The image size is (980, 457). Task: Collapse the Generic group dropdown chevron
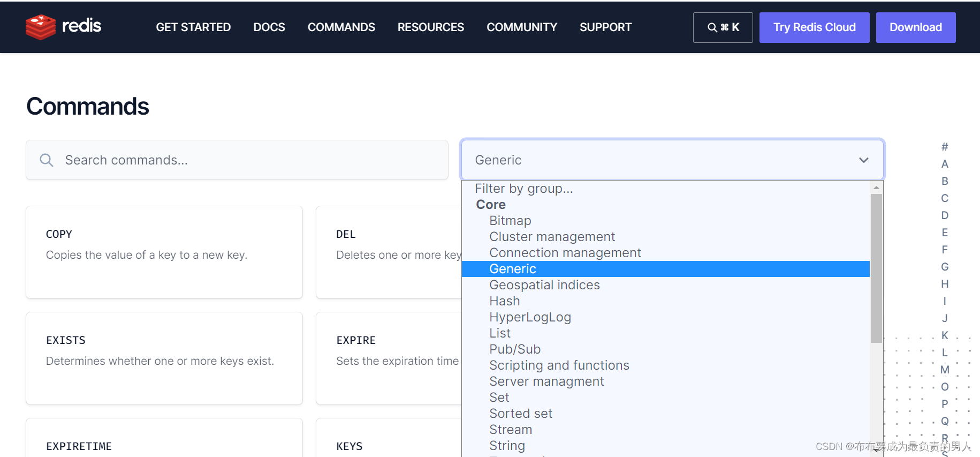pyautogui.click(x=864, y=160)
